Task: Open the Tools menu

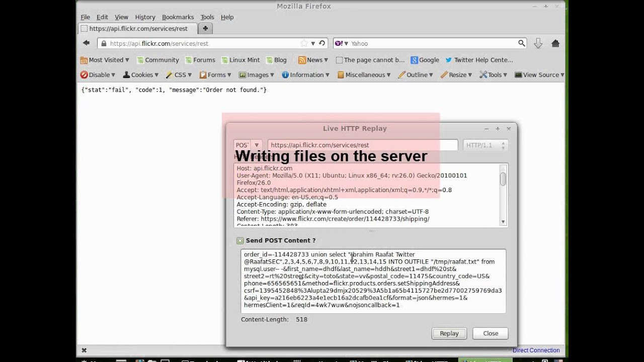Action: pyautogui.click(x=207, y=17)
